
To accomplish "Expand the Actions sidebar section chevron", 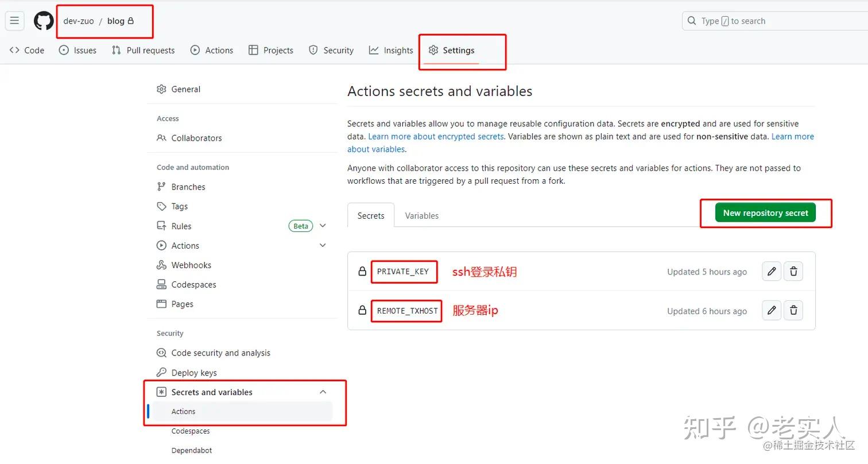I will [323, 245].
